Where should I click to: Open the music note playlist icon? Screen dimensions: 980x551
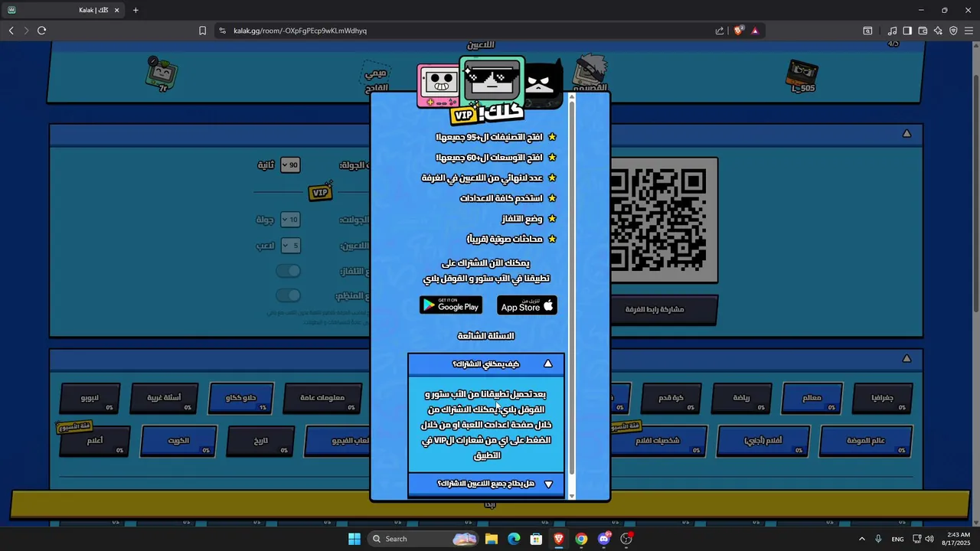click(x=892, y=31)
